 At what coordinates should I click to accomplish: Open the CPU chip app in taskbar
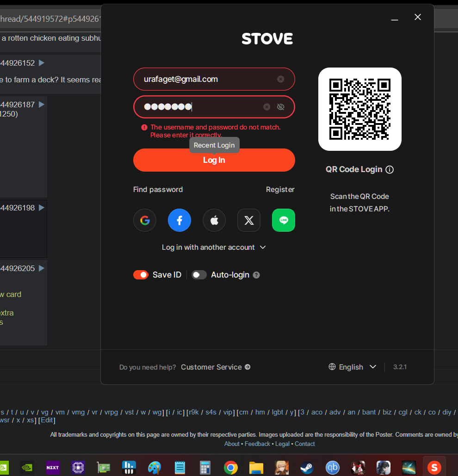[78, 468]
